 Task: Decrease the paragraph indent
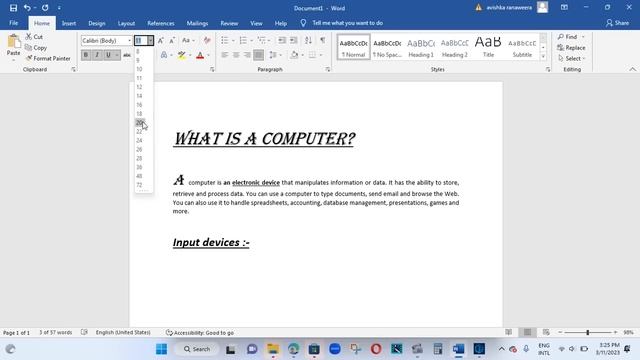(282, 40)
